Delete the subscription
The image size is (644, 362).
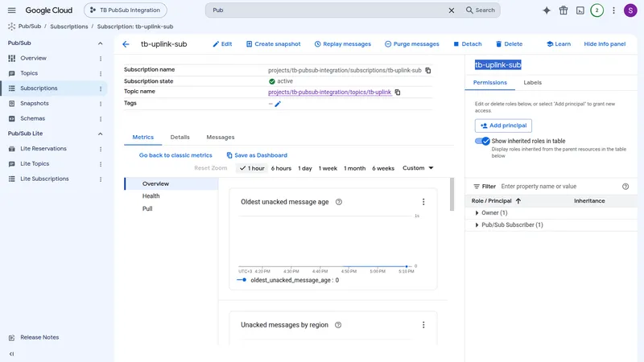click(509, 44)
